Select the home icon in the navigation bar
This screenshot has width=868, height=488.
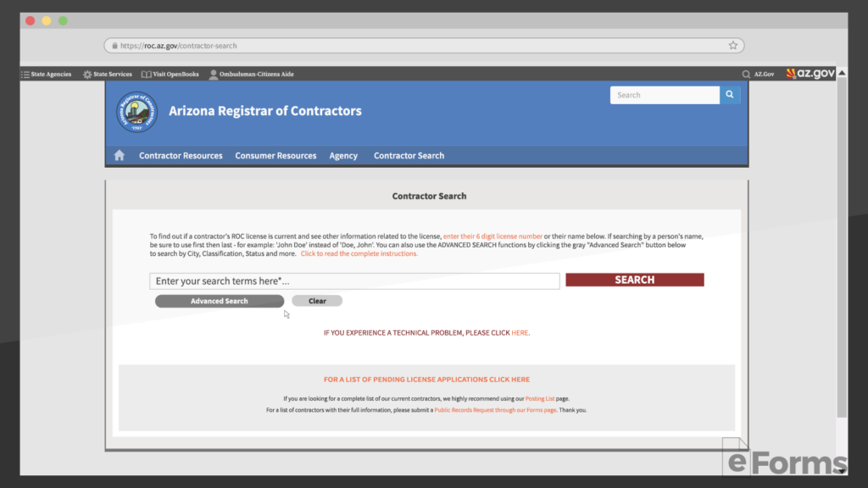pyautogui.click(x=119, y=155)
